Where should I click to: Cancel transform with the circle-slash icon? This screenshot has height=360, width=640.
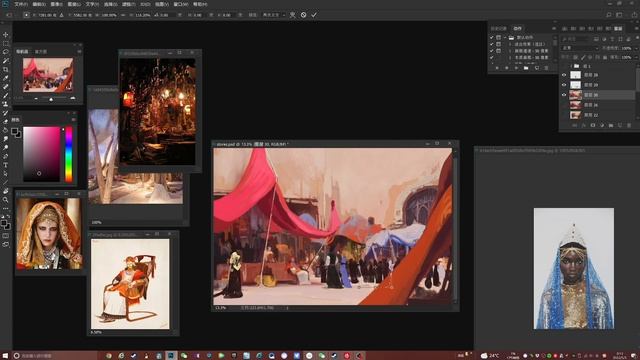[x=303, y=15]
